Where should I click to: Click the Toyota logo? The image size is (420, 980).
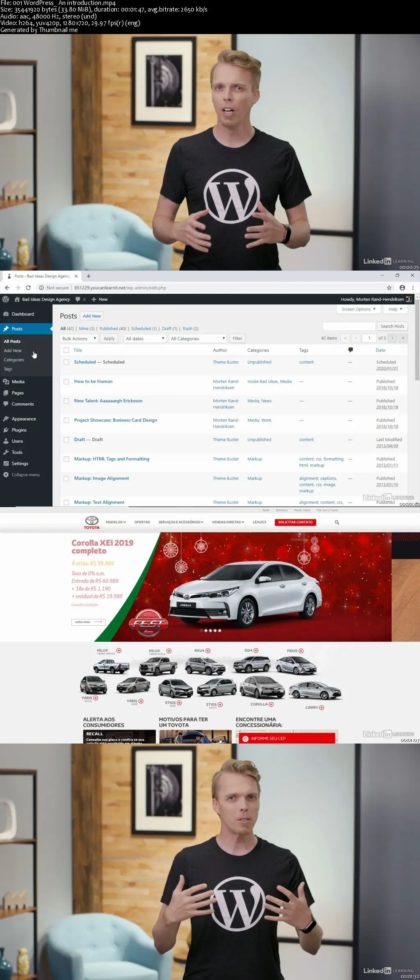91,522
